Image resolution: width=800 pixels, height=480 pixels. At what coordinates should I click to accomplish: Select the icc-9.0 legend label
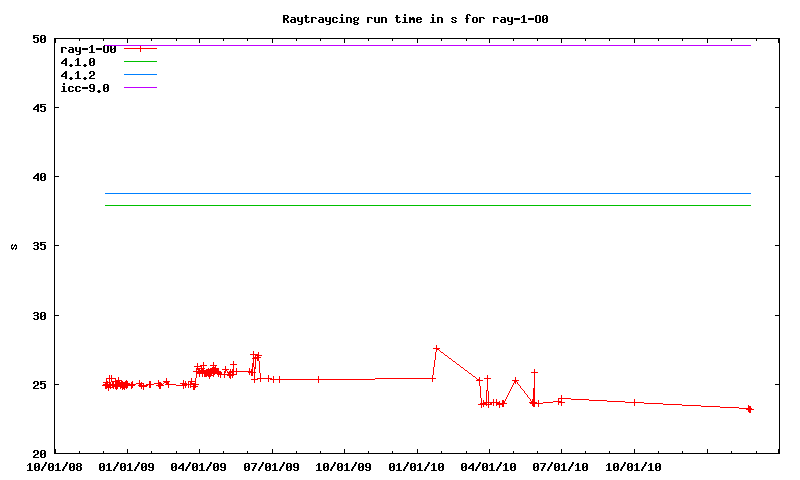tap(85, 88)
